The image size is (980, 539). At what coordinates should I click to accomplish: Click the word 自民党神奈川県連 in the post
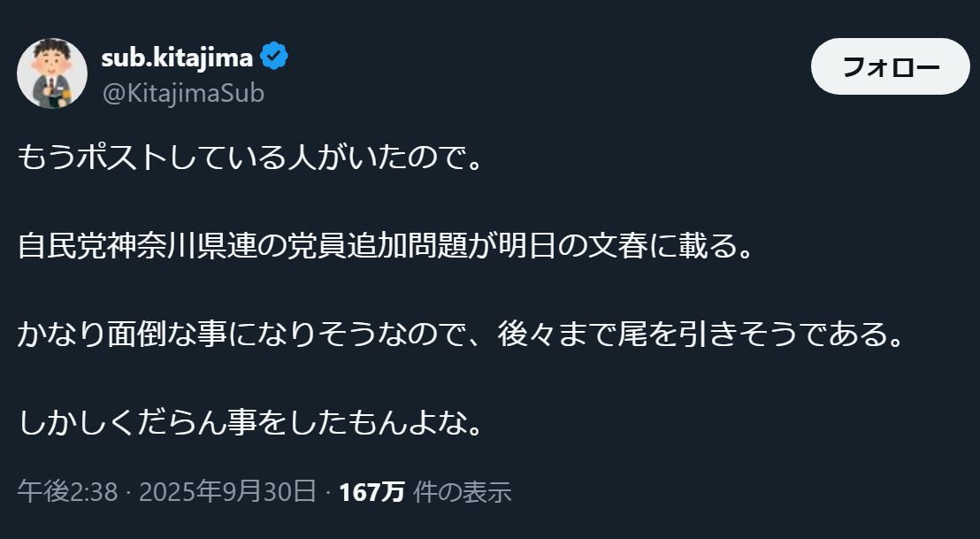[x=135, y=247]
